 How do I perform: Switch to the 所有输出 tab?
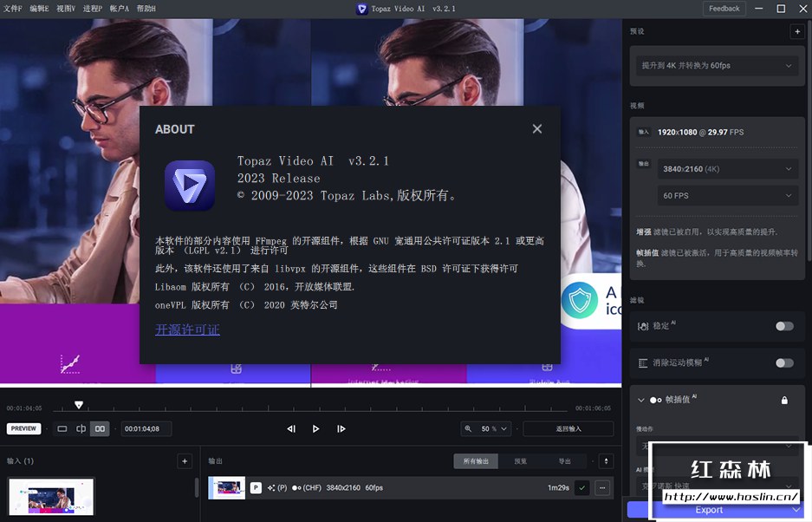(x=476, y=460)
